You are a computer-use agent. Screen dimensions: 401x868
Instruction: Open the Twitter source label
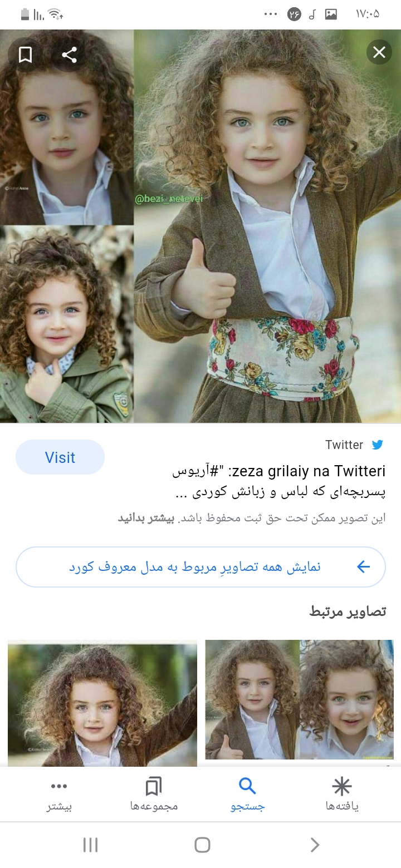[x=344, y=445]
